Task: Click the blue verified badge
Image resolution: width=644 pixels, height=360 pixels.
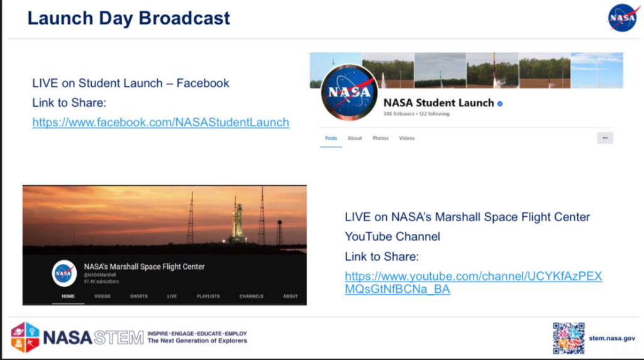Action: 500,104
